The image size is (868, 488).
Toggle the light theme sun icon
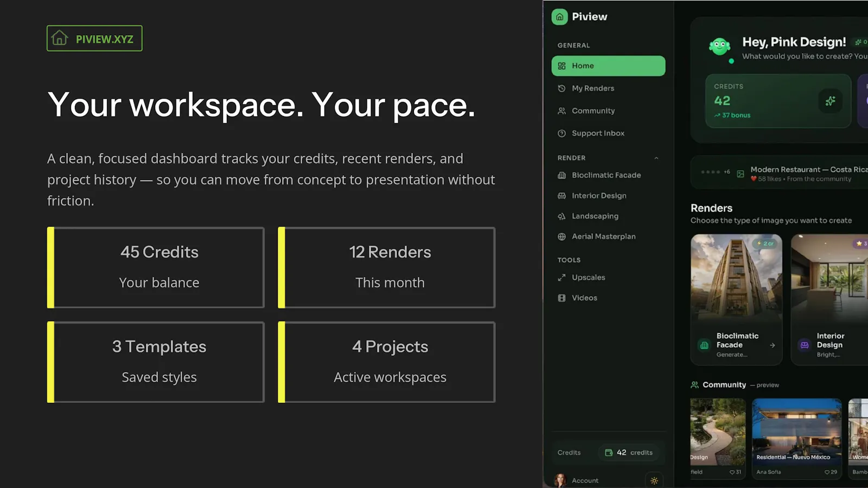click(654, 480)
